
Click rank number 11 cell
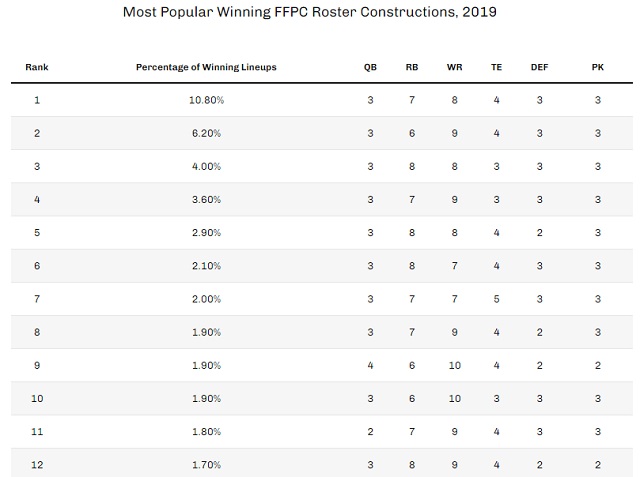point(37,432)
